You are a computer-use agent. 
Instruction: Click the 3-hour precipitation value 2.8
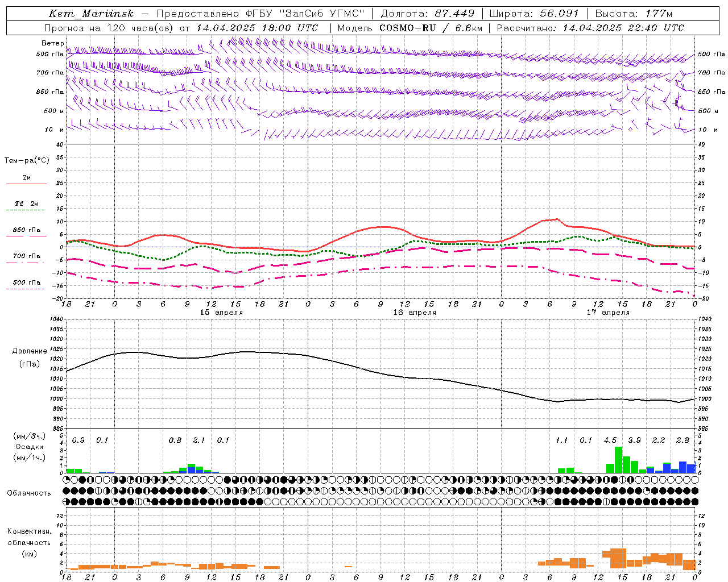tap(682, 440)
